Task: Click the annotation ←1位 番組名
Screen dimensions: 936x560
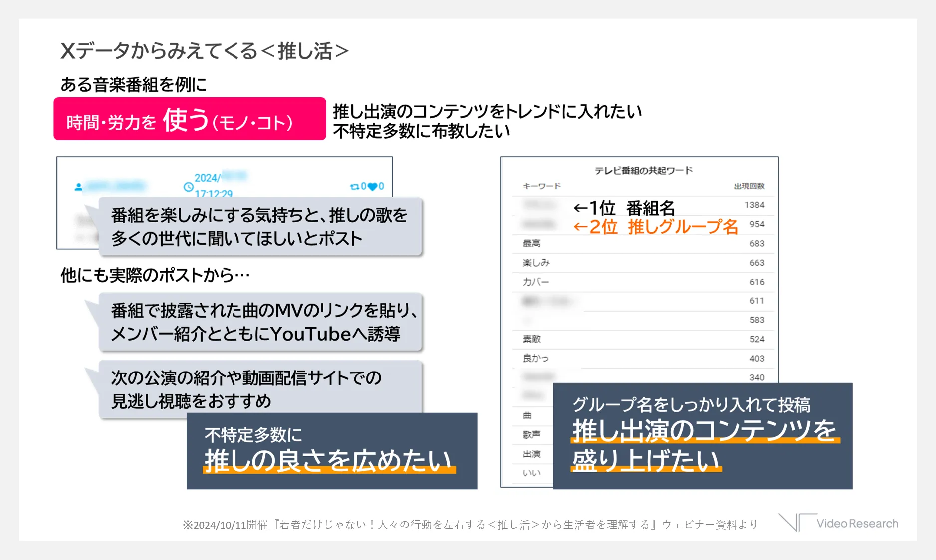Action: [624, 208]
